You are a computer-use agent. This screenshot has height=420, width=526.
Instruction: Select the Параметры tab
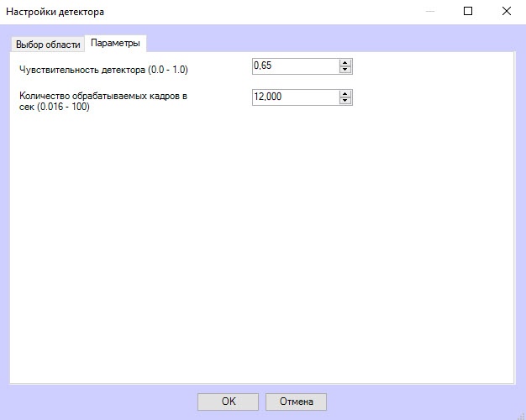coord(115,44)
